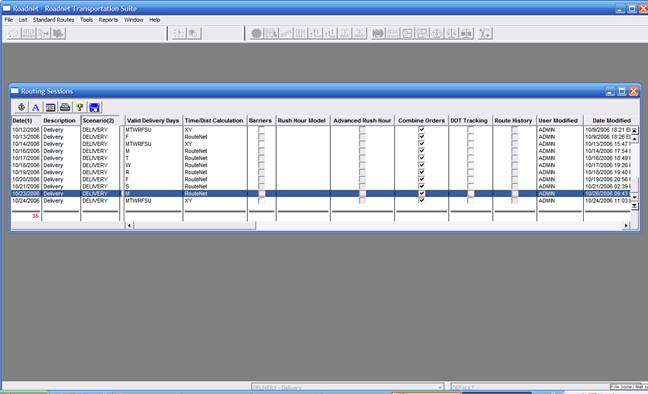648x394 pixels.
Task: Click the printer icon in Routing Sessions
Action: 65,107
